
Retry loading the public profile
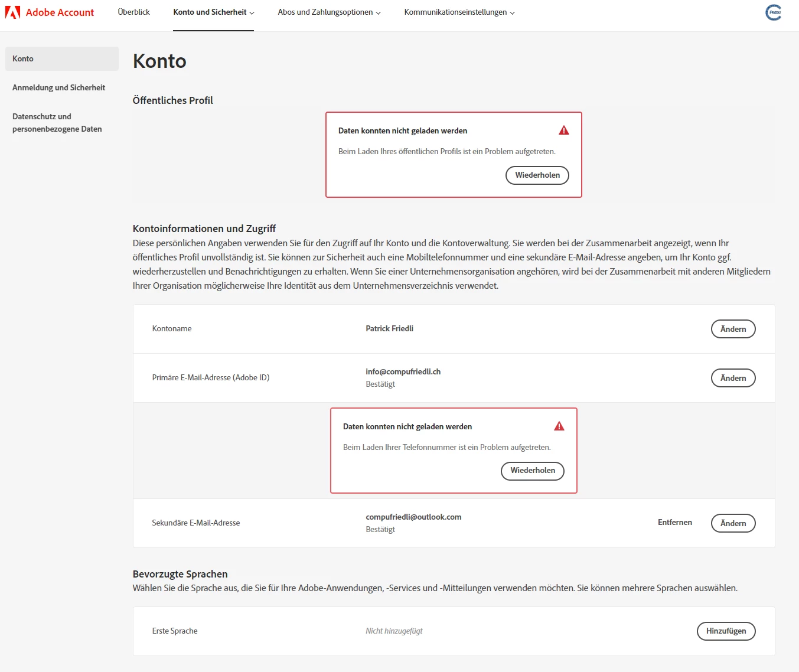tap(537, 175)
